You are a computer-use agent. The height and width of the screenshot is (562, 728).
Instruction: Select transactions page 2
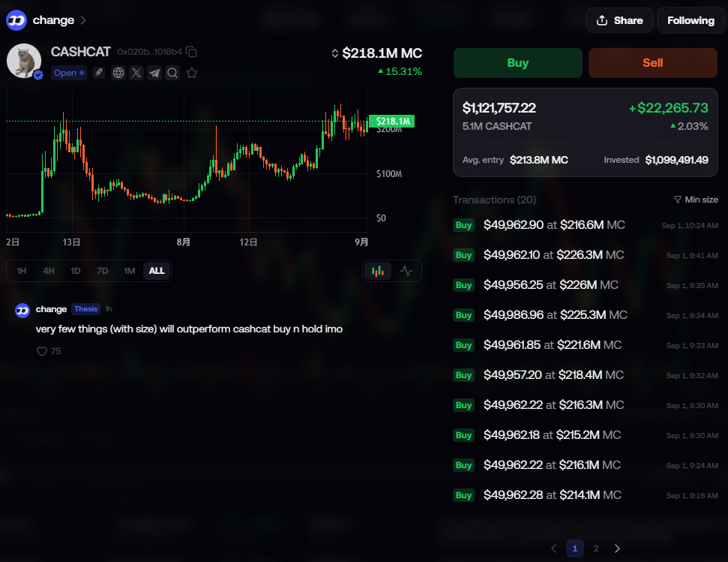coord(596,548)
